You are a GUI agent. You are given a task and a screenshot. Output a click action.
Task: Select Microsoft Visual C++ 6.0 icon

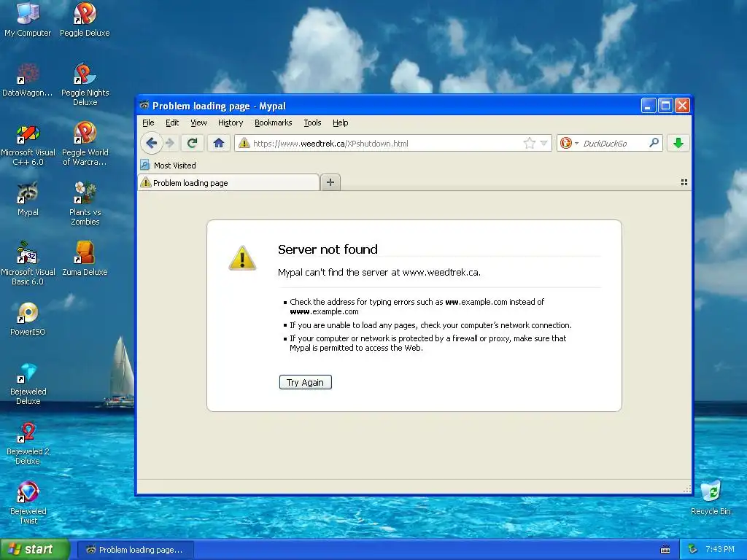[28, 144]
